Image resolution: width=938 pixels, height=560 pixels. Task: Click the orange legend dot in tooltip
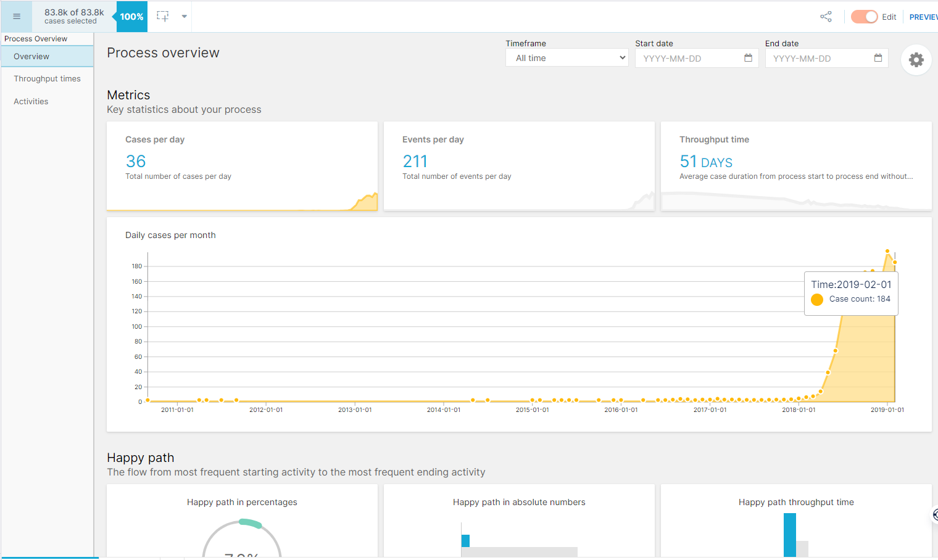pos(817,300)
